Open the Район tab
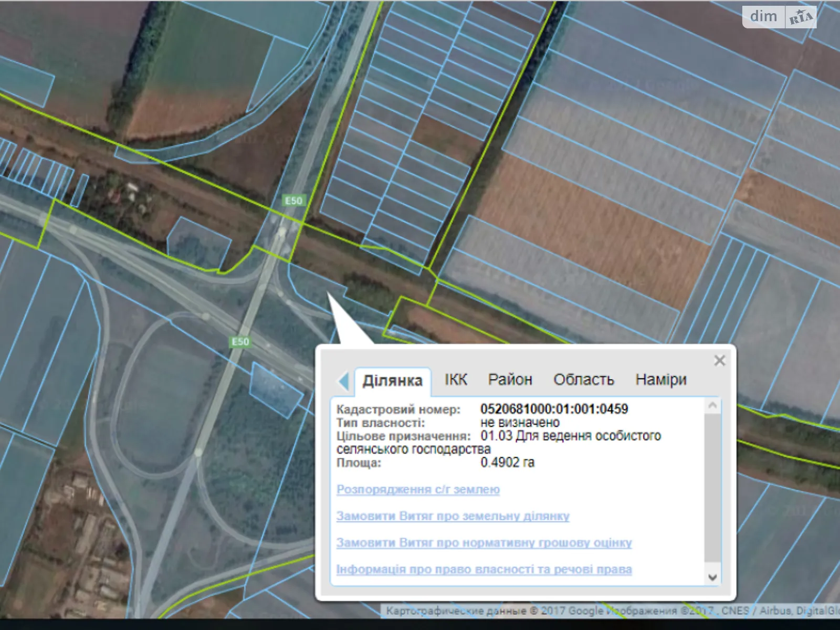840x630 pixels. 510,380
